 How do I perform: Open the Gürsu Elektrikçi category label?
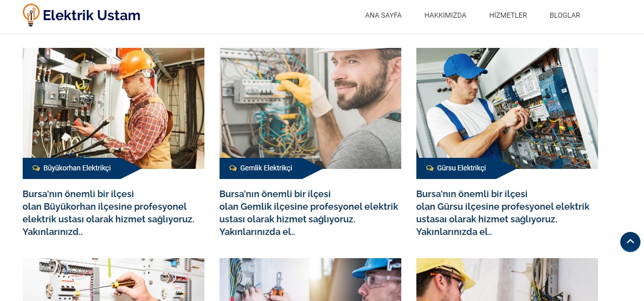click(461, 168)
